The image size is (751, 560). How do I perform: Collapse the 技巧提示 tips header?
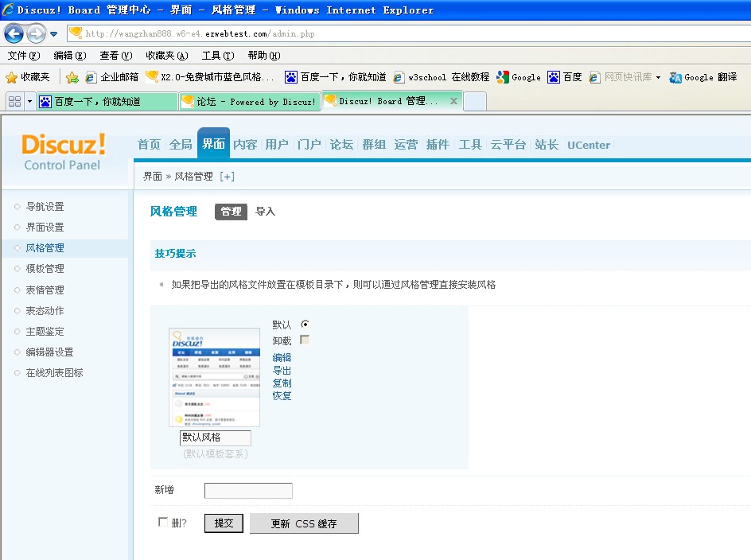(x=175, y=254)
